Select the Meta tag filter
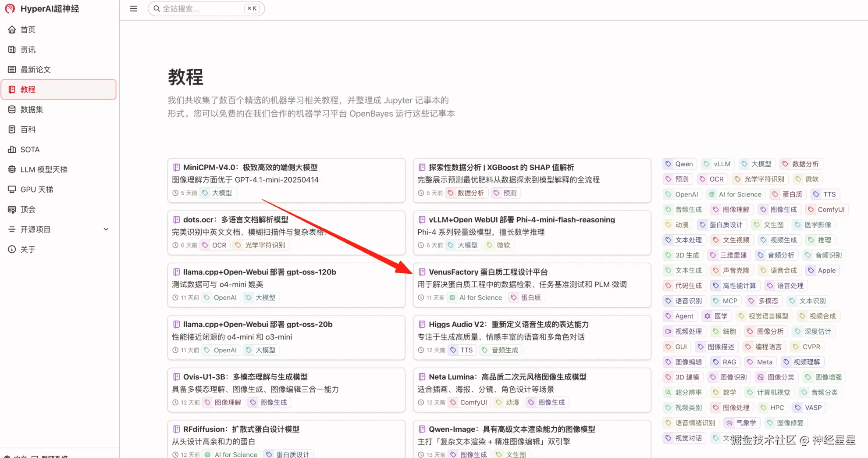This screenshot has width=868, height=458. tap(760, 362)
